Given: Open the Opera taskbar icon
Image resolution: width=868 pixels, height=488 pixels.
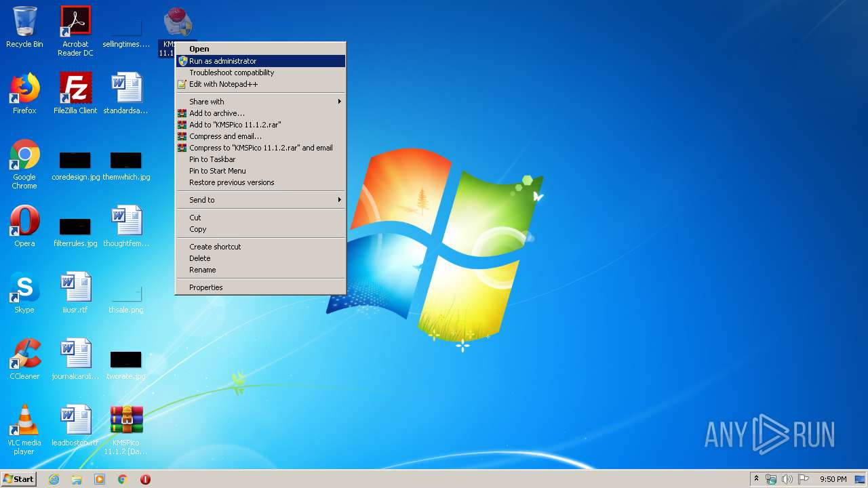Looking at the screenshot, I should 145,479.
